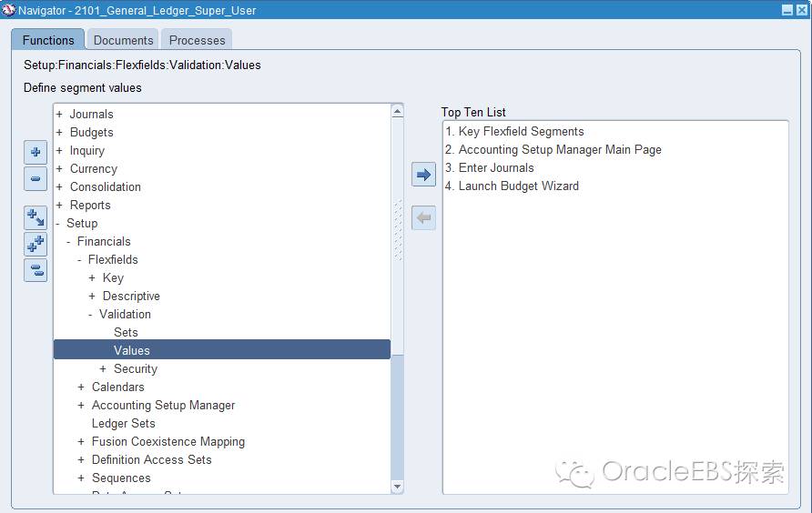The image size is (812, 513).
Task: Click the Expand (plus) icon button
Action: [36, 152]
